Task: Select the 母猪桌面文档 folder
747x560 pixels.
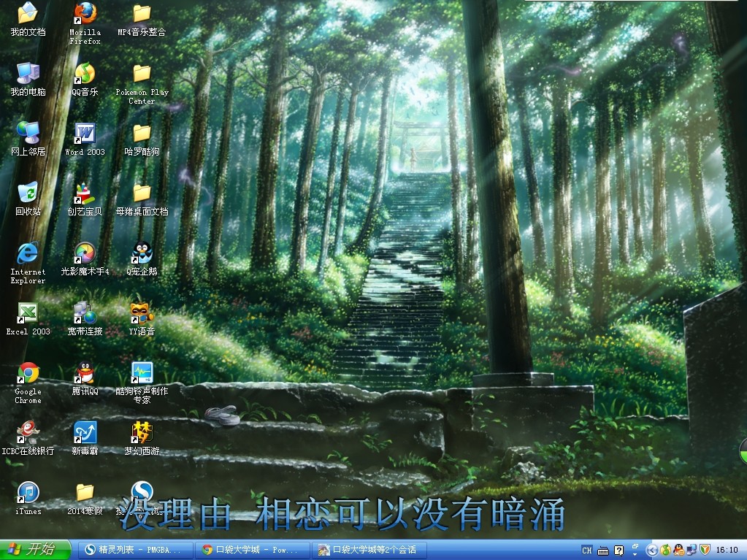Action: [x=142, y=199]
